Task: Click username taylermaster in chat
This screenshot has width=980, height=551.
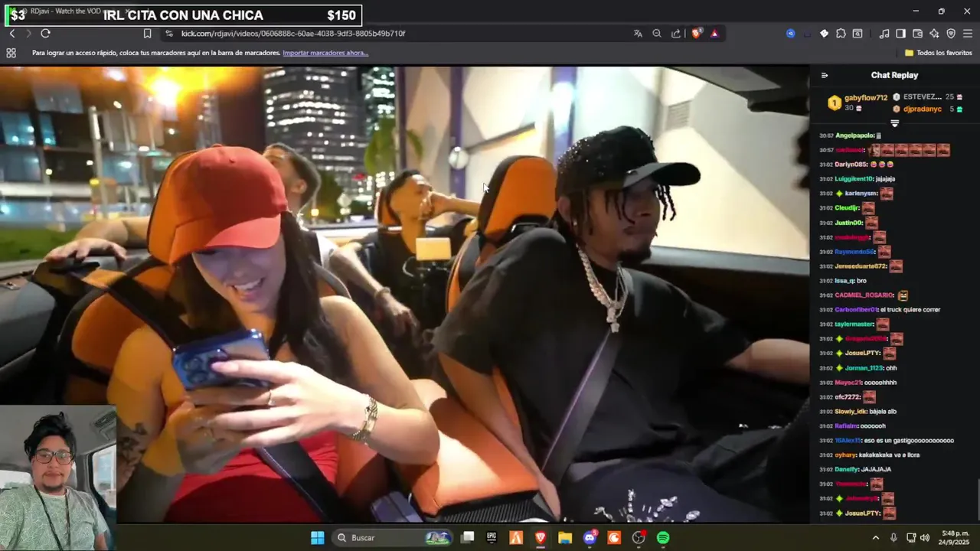Action: tap(854, 324)
